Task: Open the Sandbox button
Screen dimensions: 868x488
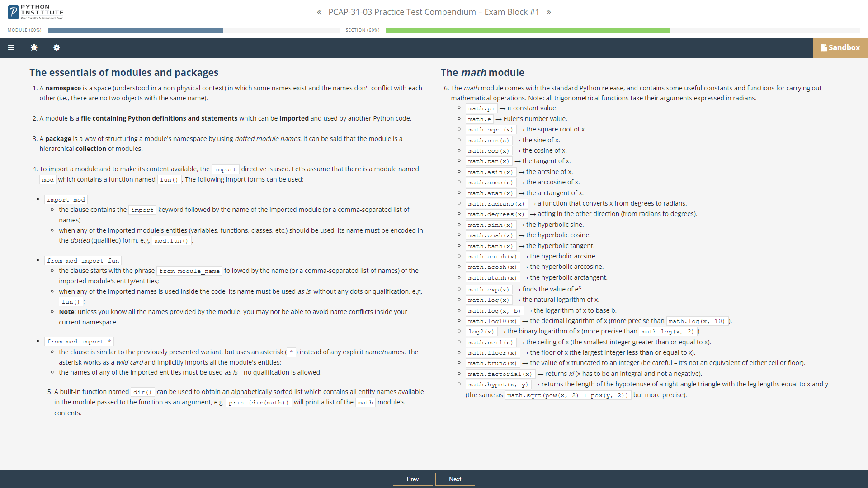Action: [x=840, y=47]
